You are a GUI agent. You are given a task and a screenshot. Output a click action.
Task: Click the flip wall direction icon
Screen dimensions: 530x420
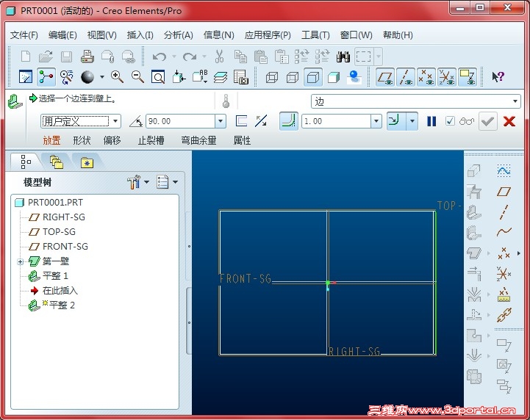(261, 121)
